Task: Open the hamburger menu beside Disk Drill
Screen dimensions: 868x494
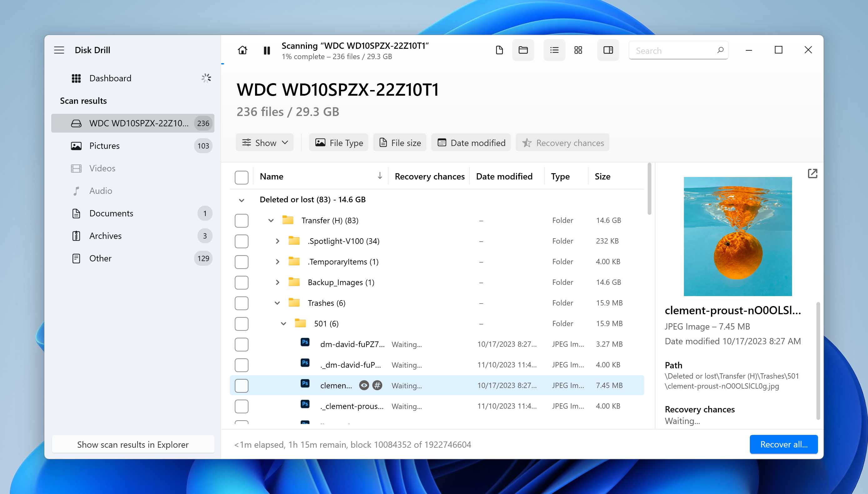Action: pos(59,50)
